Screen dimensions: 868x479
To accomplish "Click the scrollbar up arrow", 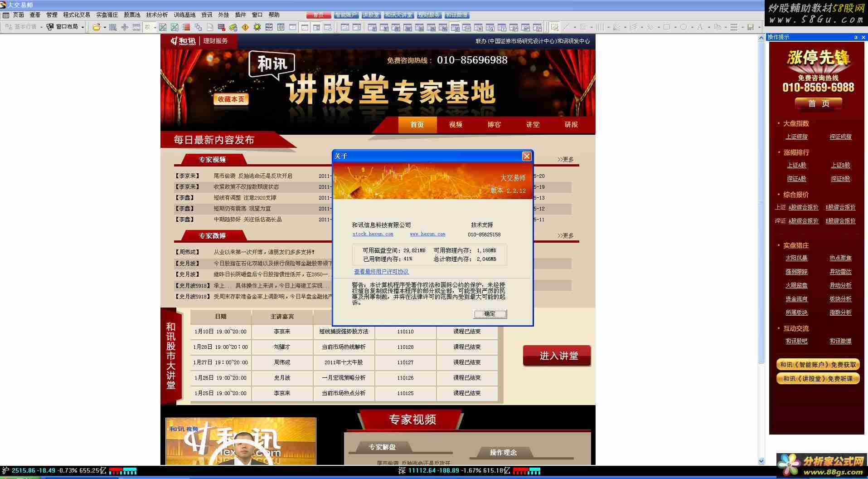I will (761, 38).
